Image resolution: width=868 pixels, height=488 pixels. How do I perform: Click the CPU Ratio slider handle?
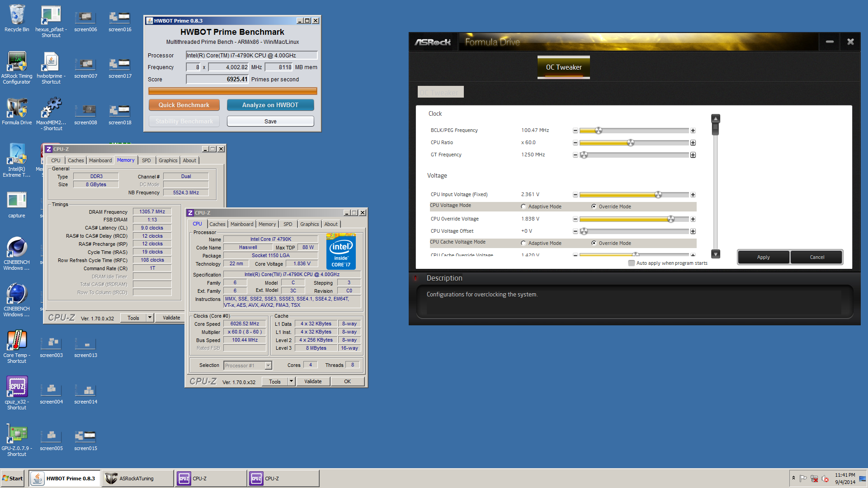click(x=631, y=143)
